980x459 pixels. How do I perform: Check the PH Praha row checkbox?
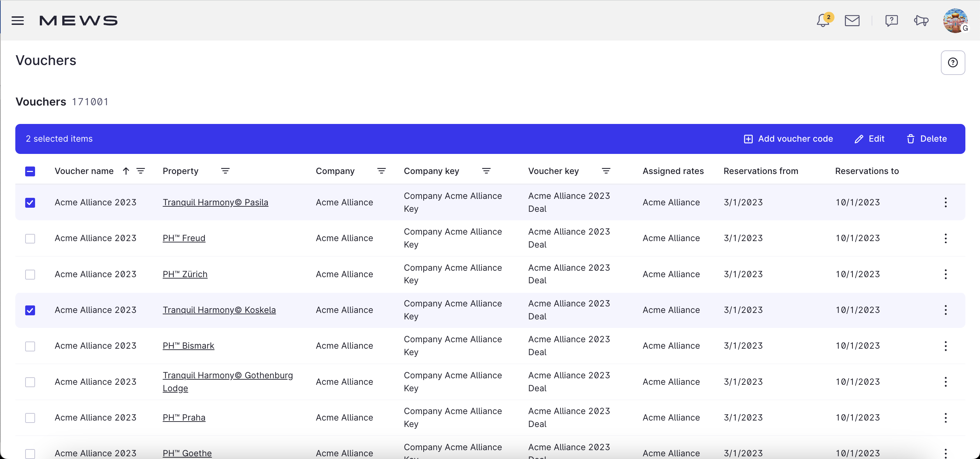(x=30, y=418)
